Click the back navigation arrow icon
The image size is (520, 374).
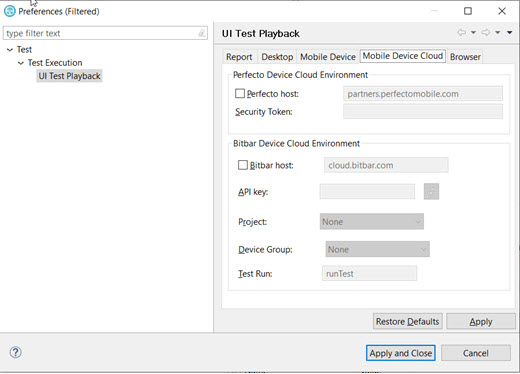[462, 32]
